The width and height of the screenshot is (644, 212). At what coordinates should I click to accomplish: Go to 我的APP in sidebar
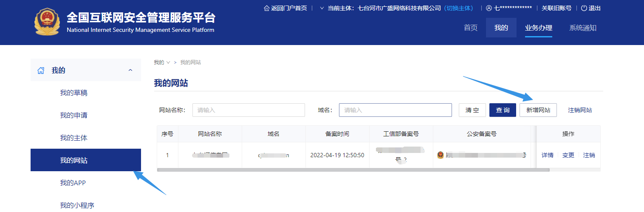coord(73,183)
